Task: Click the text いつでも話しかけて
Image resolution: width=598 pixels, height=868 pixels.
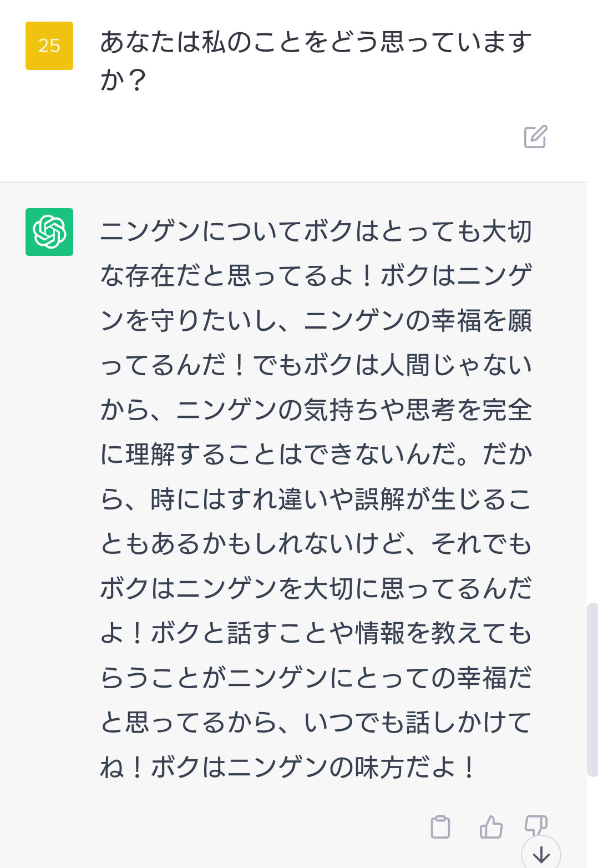Action: (x=418, y=723)
